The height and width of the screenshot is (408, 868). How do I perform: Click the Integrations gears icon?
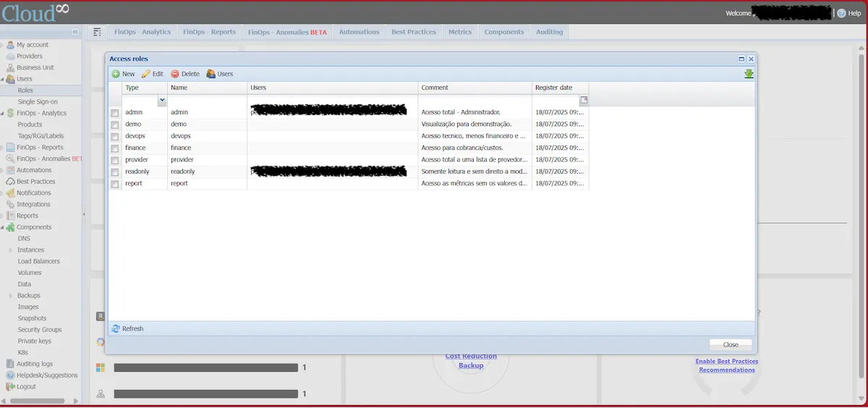pyautogui.click(x=10, y=204)
